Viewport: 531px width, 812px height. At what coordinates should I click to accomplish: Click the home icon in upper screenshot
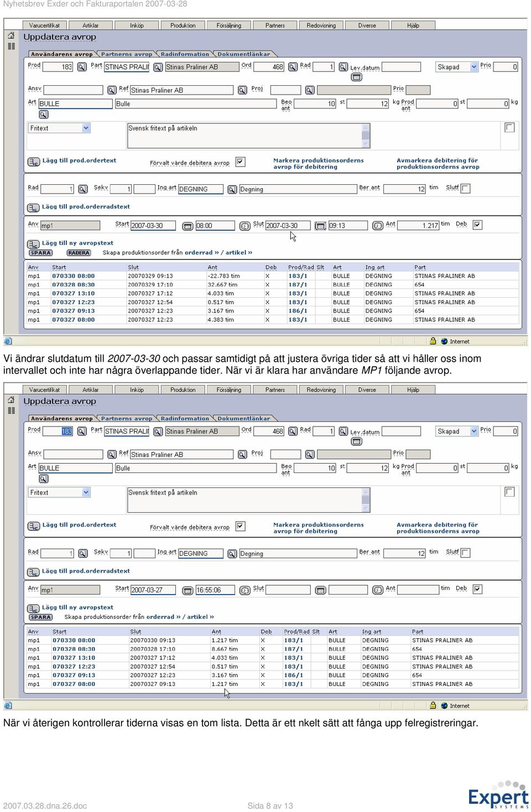(11, 35)
